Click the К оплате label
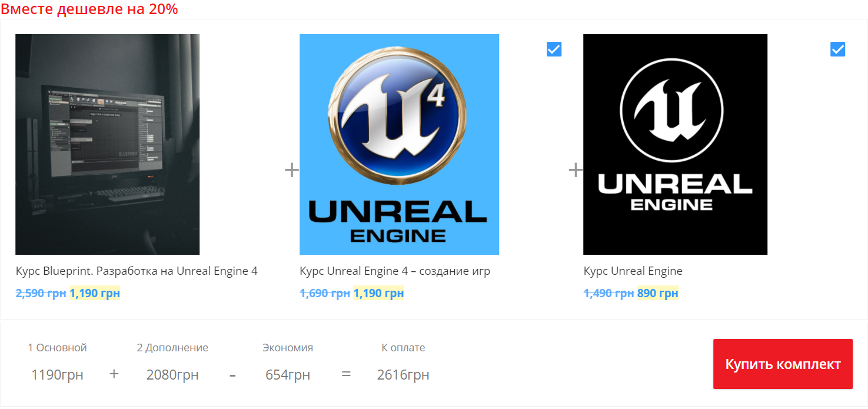Viewport: 868px width, 409px height. point(403,348)
